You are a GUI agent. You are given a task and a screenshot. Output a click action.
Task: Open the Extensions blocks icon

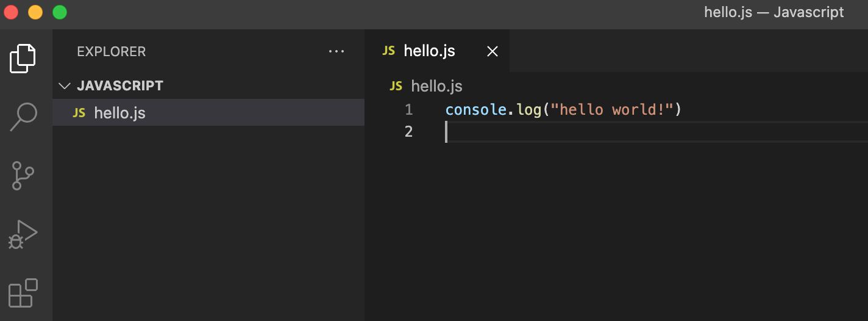tap(23, 293)
